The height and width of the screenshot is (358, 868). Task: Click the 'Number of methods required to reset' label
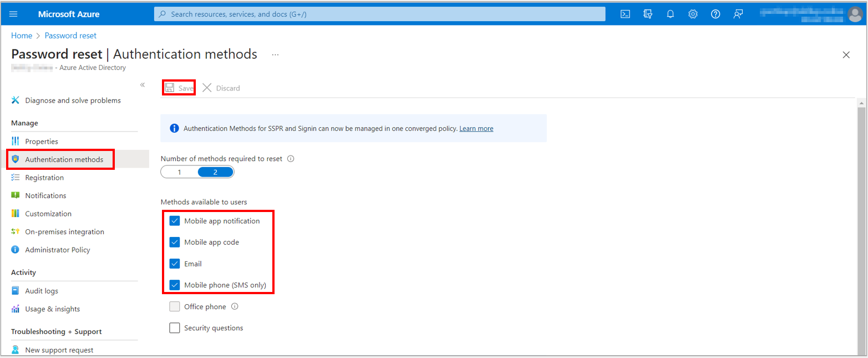221,159
